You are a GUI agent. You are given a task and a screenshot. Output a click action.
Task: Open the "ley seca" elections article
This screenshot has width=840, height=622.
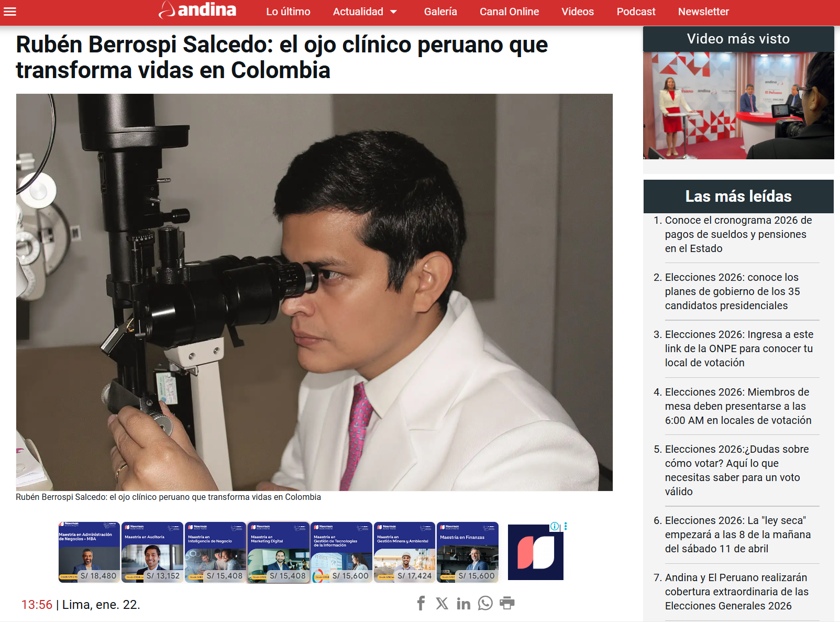[737, 534]
